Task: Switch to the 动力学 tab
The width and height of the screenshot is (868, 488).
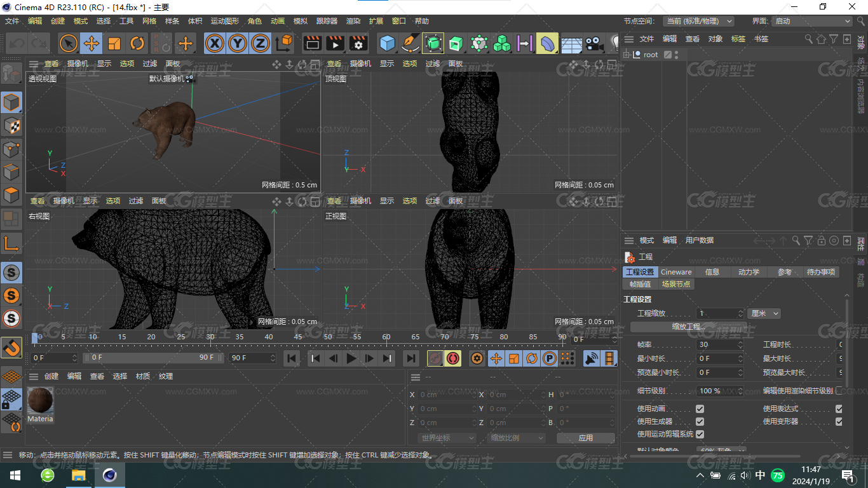Action: click(x=749, y=272)
